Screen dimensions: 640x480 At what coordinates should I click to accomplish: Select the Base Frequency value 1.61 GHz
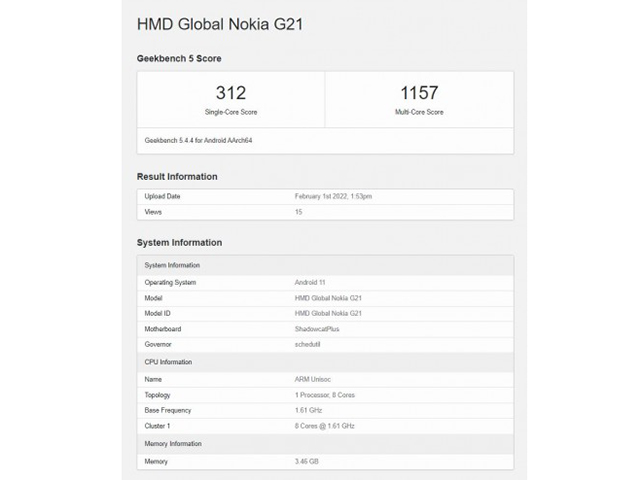(308, 411)
